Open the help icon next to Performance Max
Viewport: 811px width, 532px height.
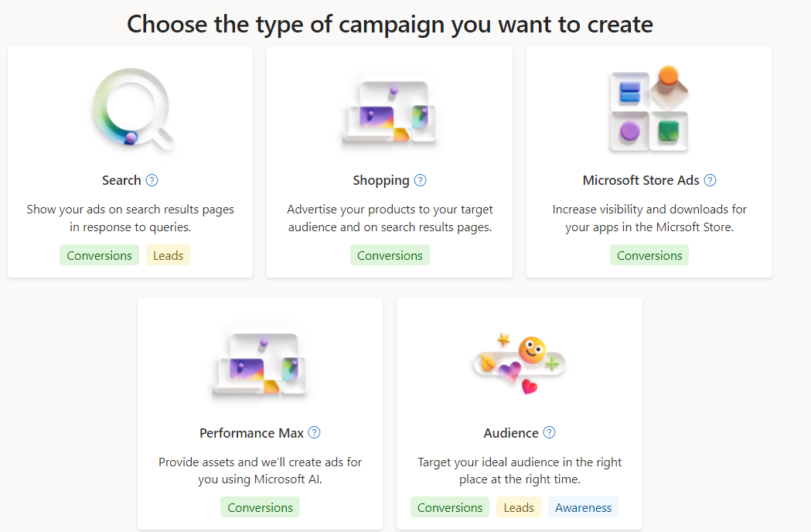click(x=314, y=432)
